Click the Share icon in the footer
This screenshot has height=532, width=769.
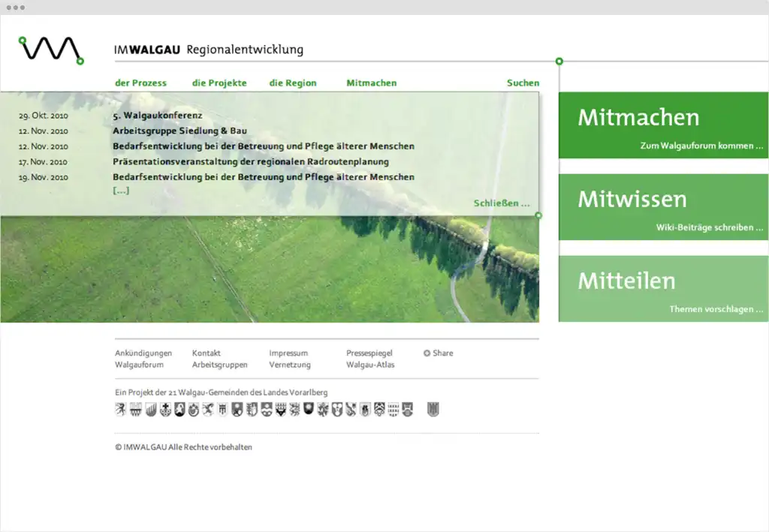tap(427, 353)
